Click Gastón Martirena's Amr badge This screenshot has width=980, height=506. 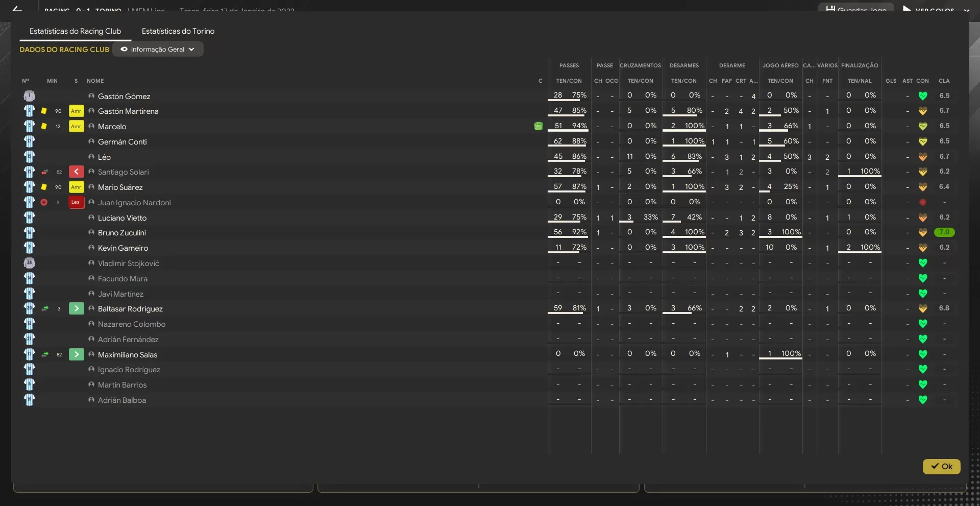pyautogui.click(x=76, y=111)
